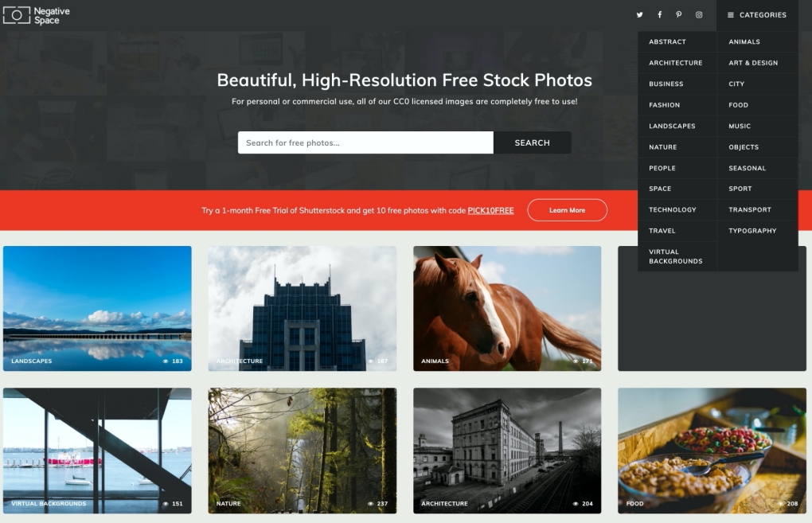Open the Instagram social icon
Image resolution: width=812 pixels, height=523 pixels.
[699, 15]
